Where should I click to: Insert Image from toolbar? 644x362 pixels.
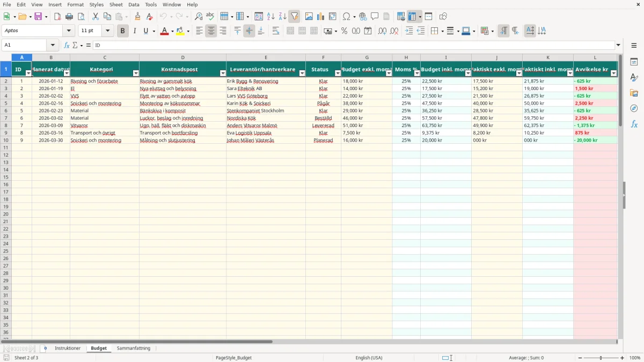pos(309,17)
